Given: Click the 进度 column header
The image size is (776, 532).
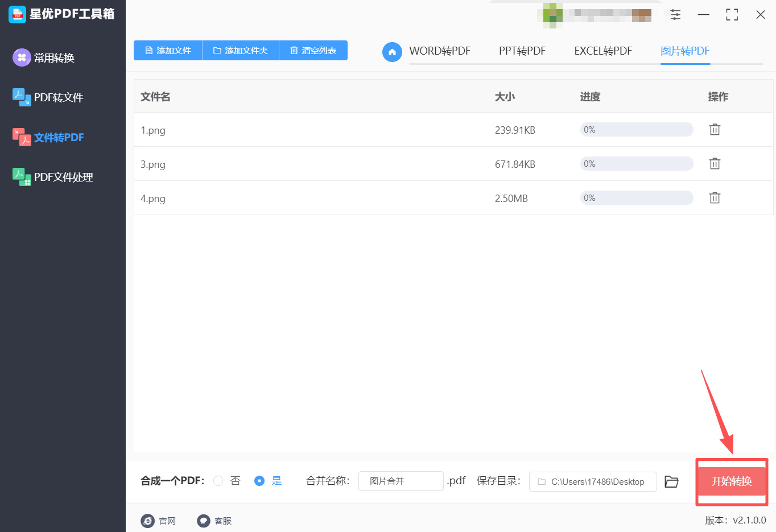Looking at the screenshot, I should [590, 97].
